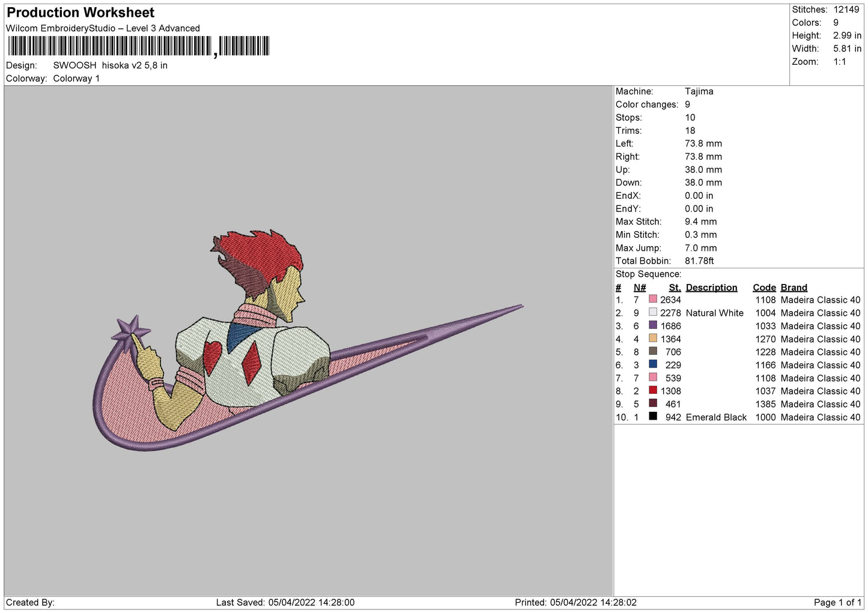Click the St. column header
Screen dimensions: 868x613
click(675, 288)
